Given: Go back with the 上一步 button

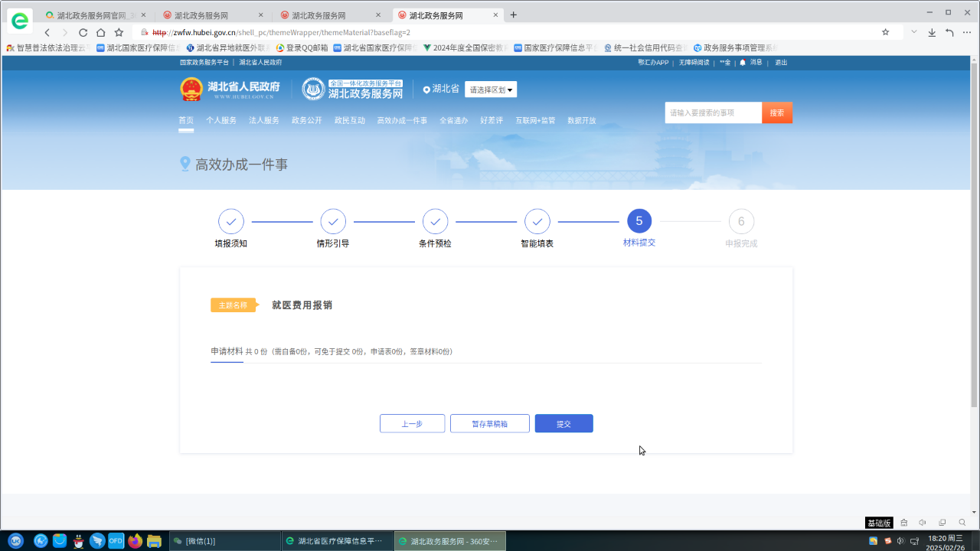Looking at the screenshot, I should point(412,424).
